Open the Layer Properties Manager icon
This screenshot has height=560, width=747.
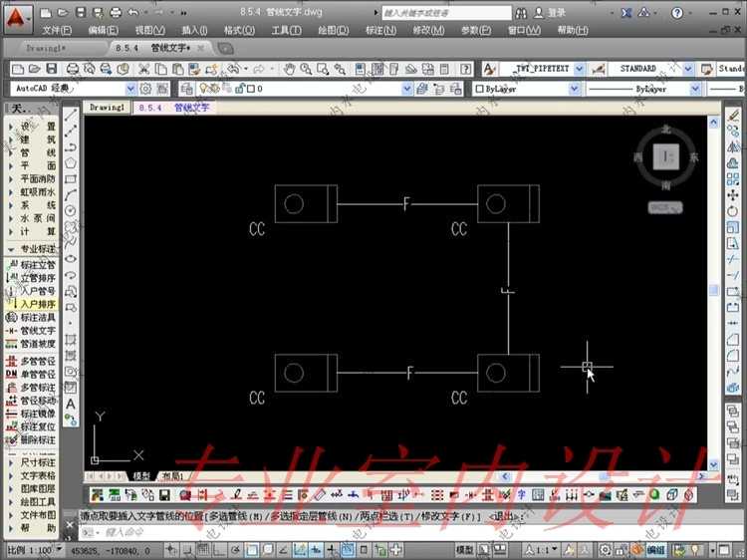[187, 89]
